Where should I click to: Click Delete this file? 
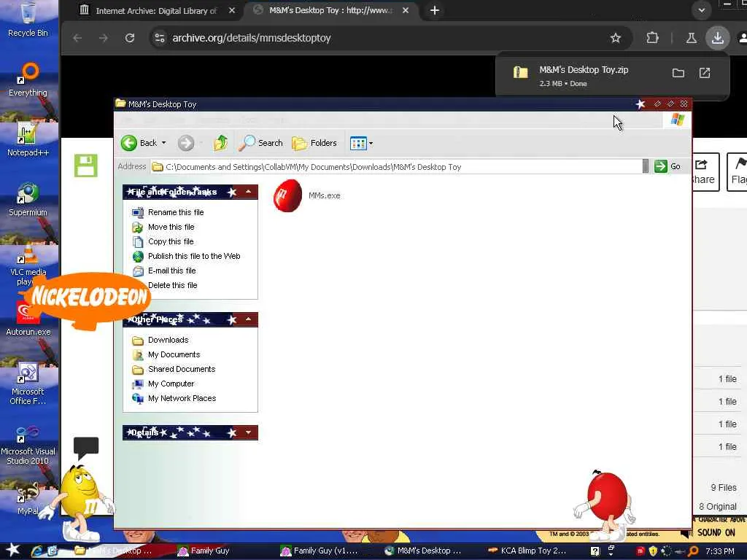click(172, 285)
